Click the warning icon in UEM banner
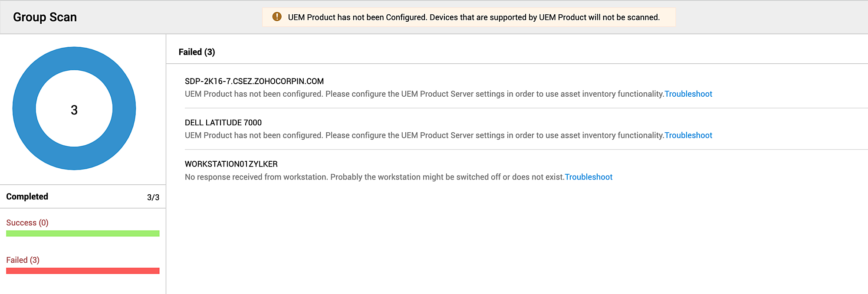 [276, 17]
